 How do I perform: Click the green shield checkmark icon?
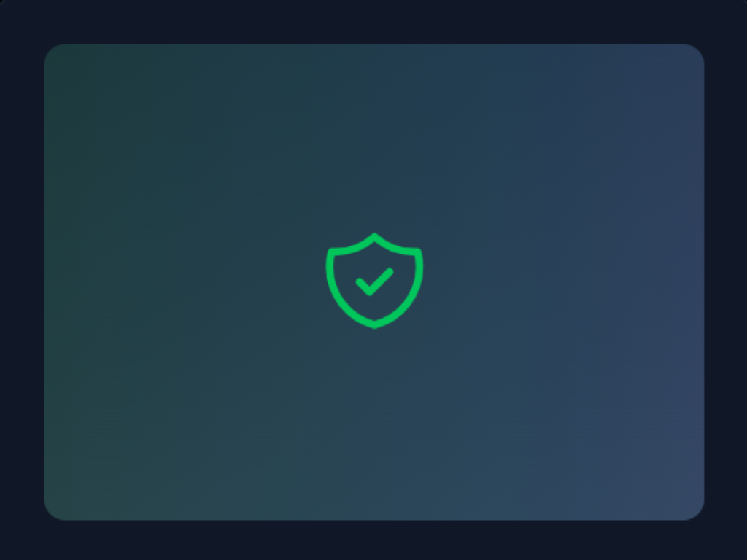point(374,281)
